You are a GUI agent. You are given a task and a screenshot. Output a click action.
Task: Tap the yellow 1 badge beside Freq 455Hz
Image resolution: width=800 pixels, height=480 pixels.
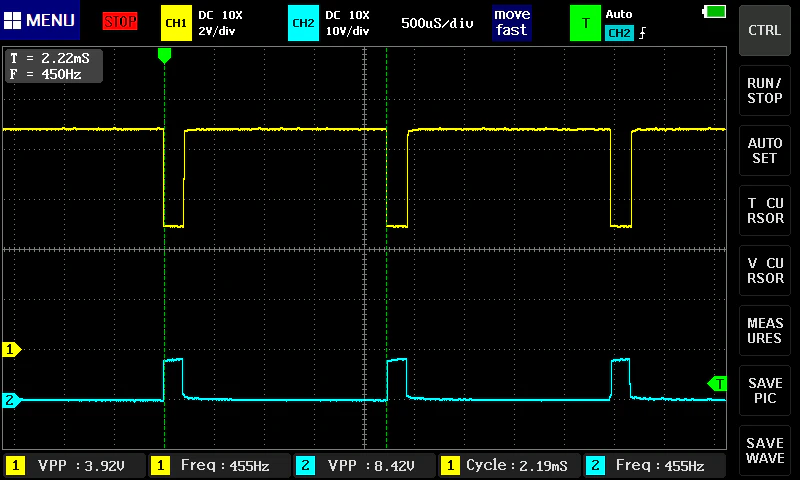[160, 466]
